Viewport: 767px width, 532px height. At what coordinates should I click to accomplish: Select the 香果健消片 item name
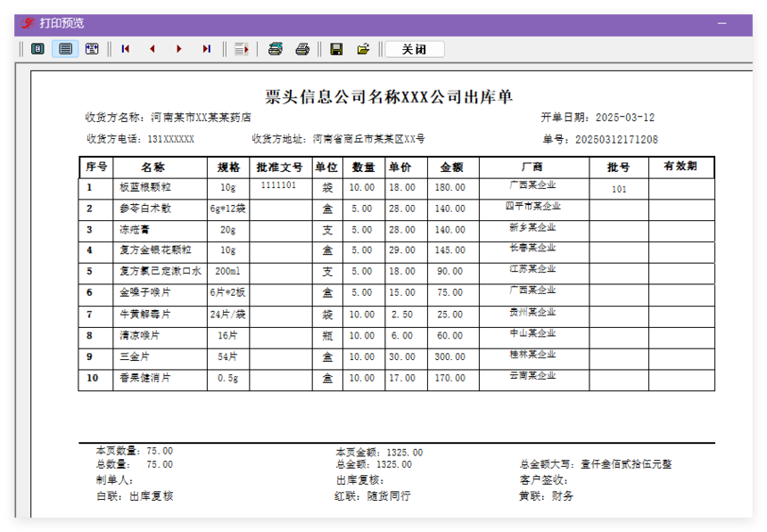[x=145, y=378]
